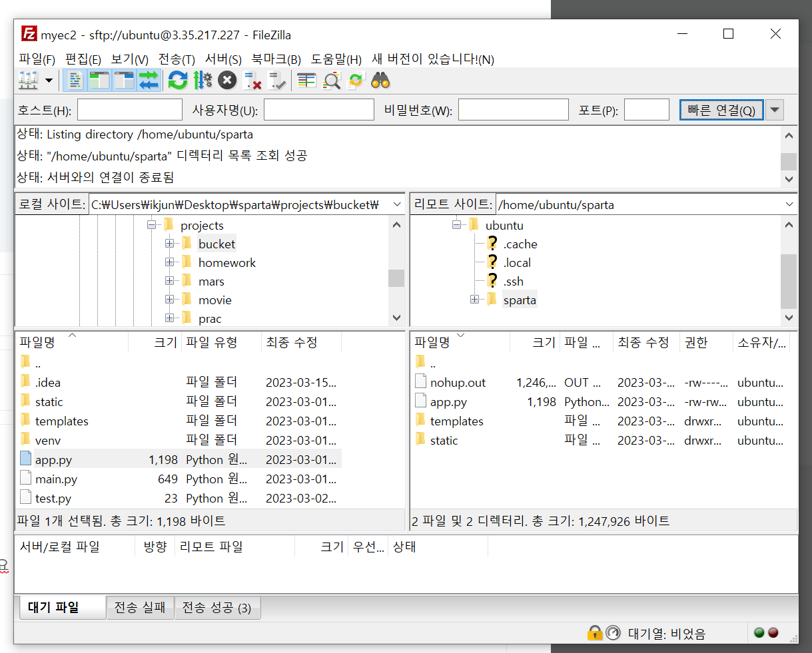Open the 편집(E) menu
Image resolution: width=812 pixels, height=653 pixels.
tap(83, 59)
